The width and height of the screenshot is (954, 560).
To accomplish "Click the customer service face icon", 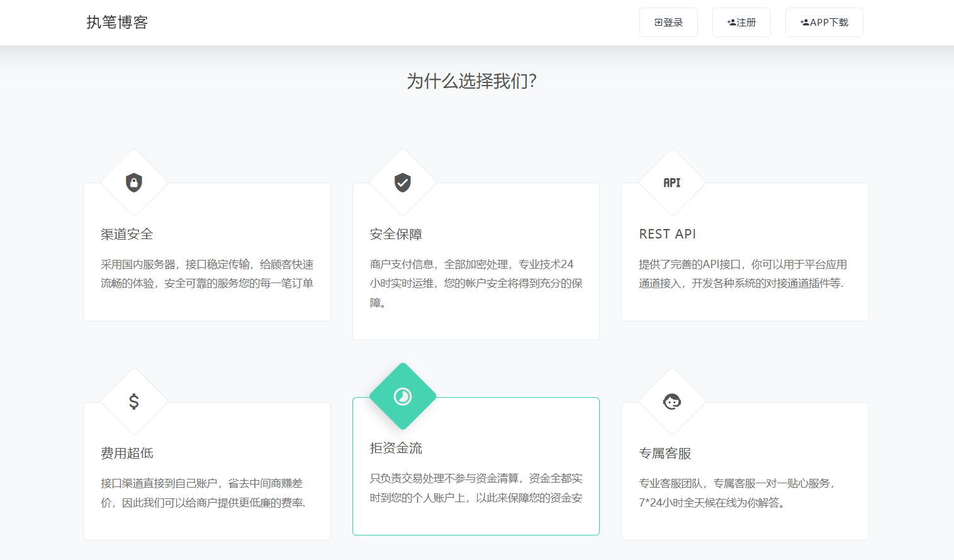I will pyautogui.click(x=672, y=401).
